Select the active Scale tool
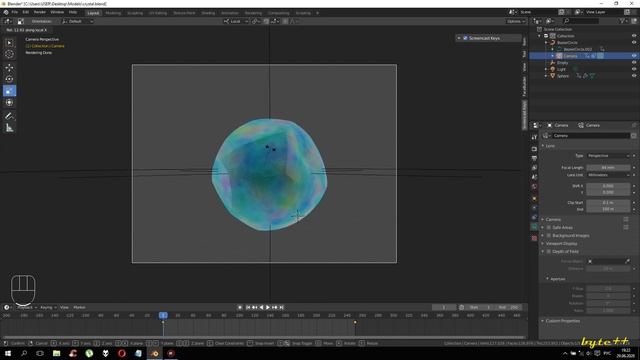 pos(9,91)
